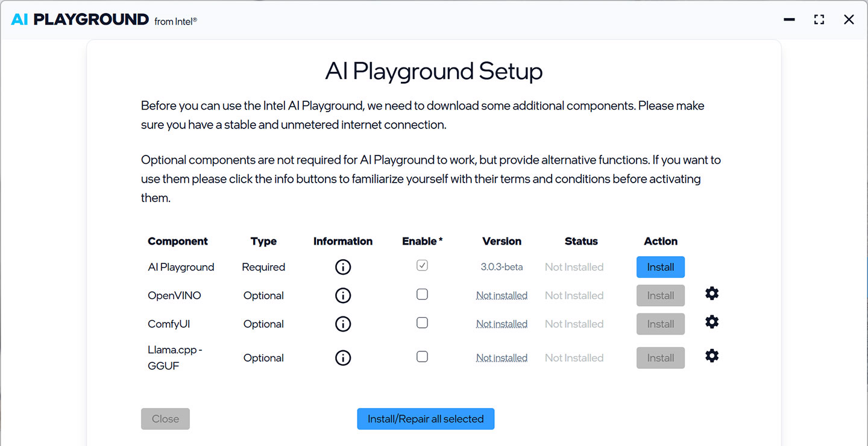Show ComfyUI info details
The height and width of the screenshot is (446, 868).
343,324
